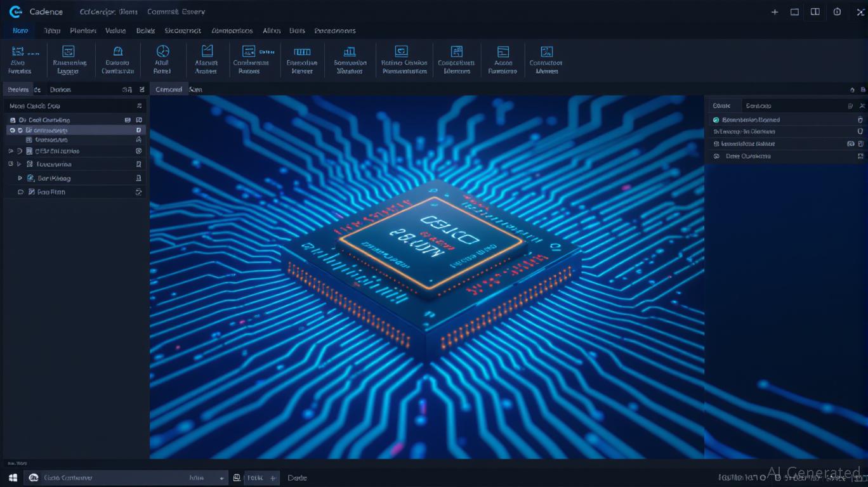
Task: Tick the square checkbox left of the 'Fossocrarine' row
Action: point(11,164)
